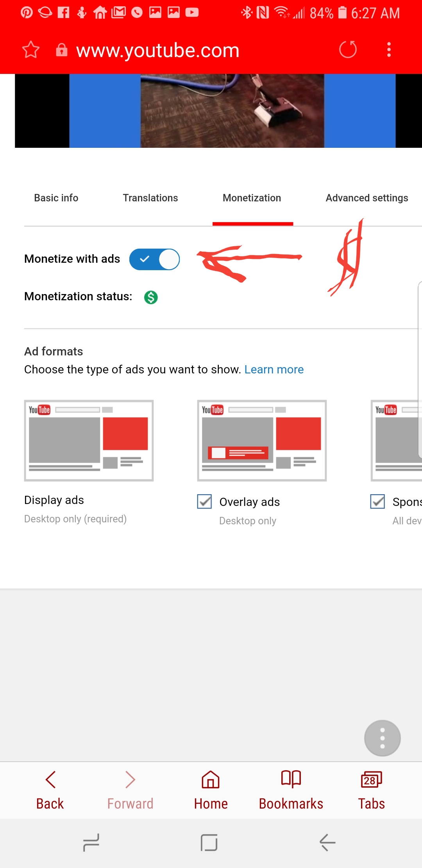The height and width of the screenshot is (868, 422).
Task: Toggle the Monetize with ads switch
Action: pos(154,259)
